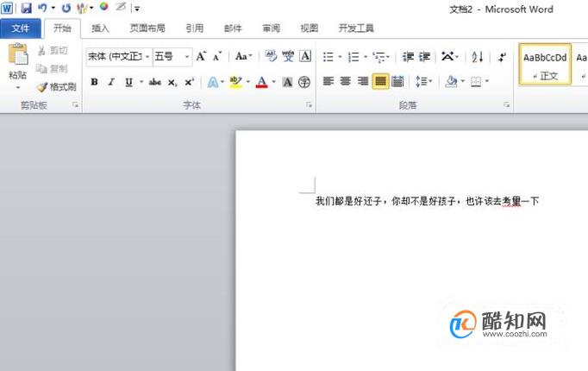Screen dimensions: 588x371
Task: Select the 正文 Normal style thumbnail
Action: pos(545,65)
